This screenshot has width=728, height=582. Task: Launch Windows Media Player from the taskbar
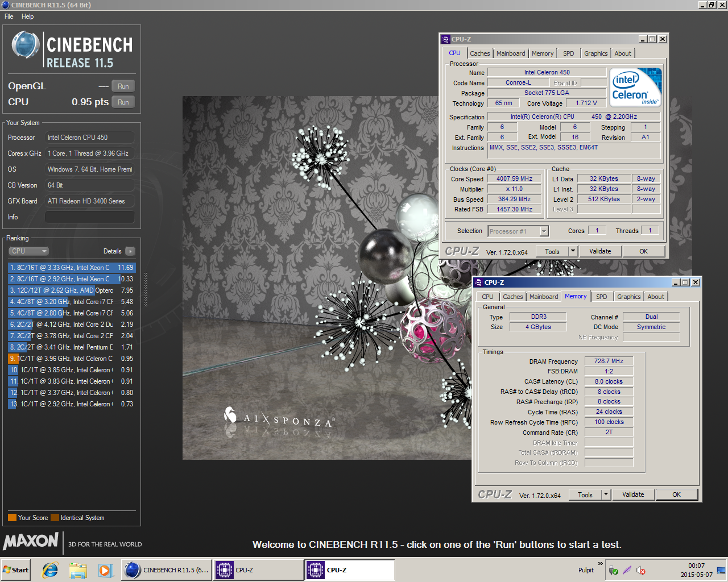coord(105,570)
